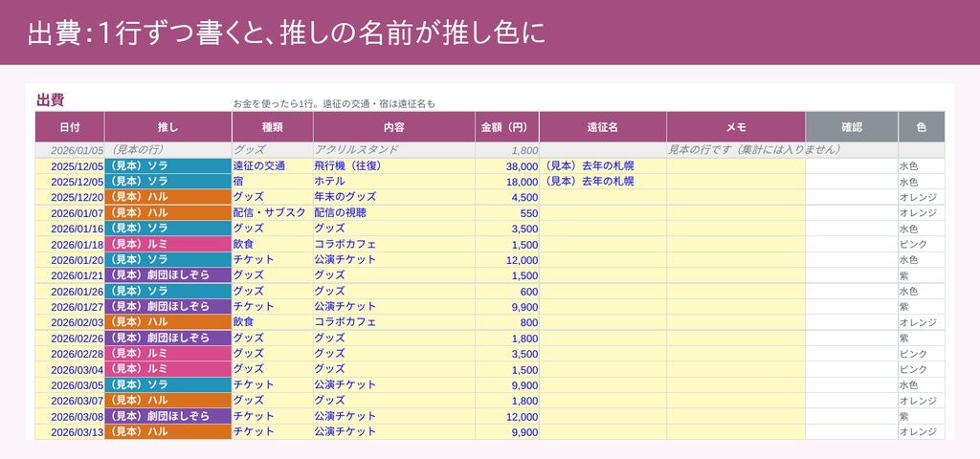Select the date 2026/01/26
Screen dimensions: 980x459
click(70, 291)
